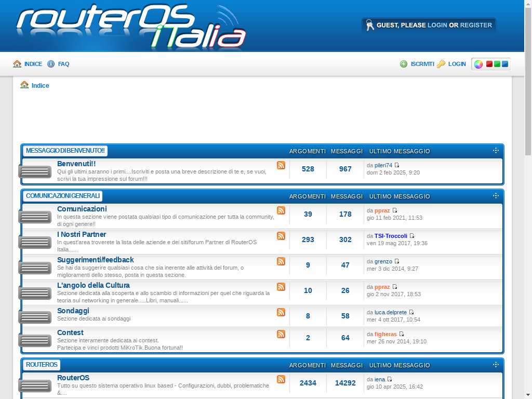Open the multicolor theme picker wheel
The width and height of the screenshot is (532, 399).
click(x=478, y=64)
